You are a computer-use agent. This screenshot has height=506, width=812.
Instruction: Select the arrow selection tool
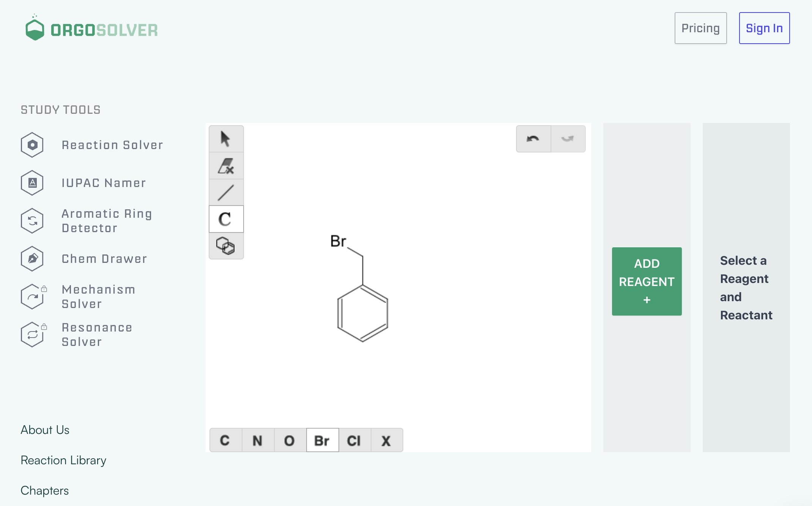coord(226,139)
